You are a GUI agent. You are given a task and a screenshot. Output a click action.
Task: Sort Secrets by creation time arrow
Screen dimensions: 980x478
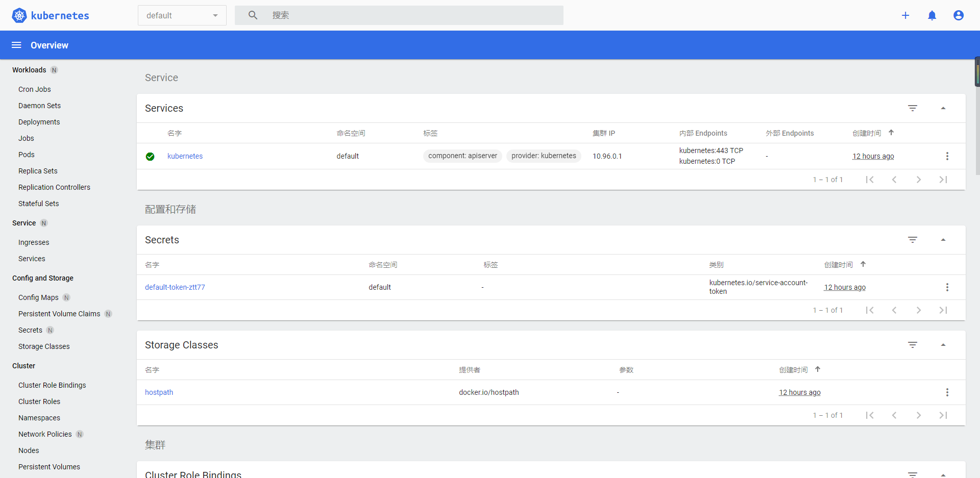863,264
